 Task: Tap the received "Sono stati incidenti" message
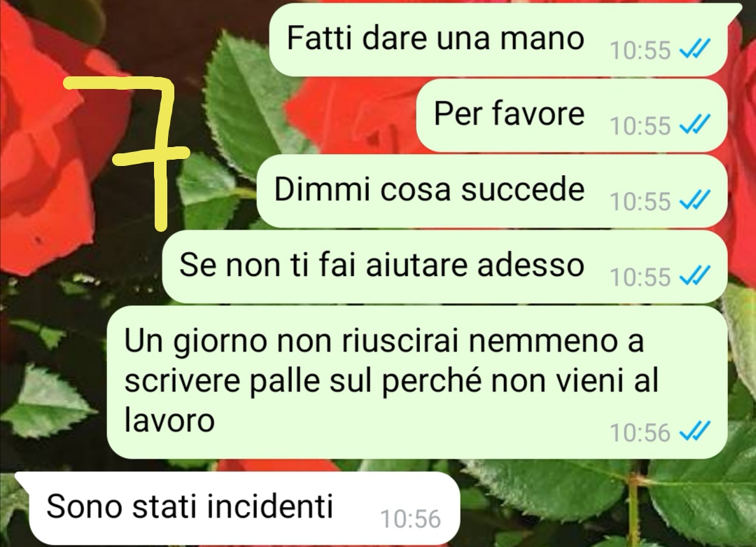(239, 508)
